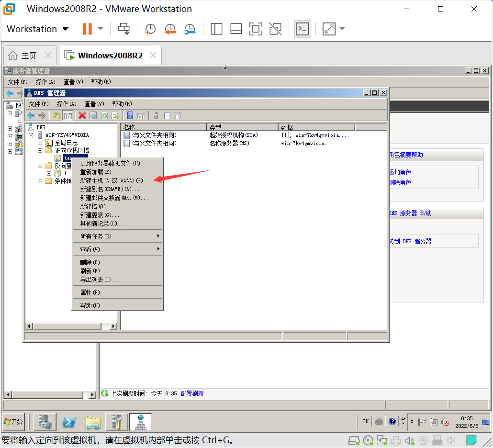Select 新建邮件交换器(MX) context menu entry
Image resolution: width=493 pixels, height=448 pixels.
(117, 198)
